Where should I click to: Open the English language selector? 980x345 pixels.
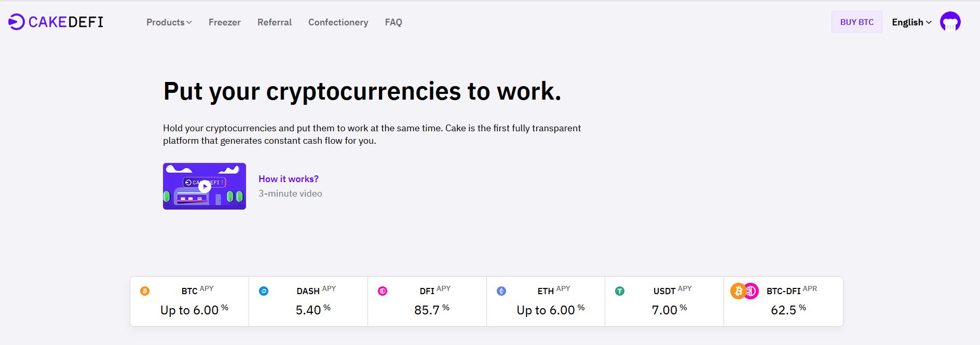pyautogui.click(x=911, y=22)
